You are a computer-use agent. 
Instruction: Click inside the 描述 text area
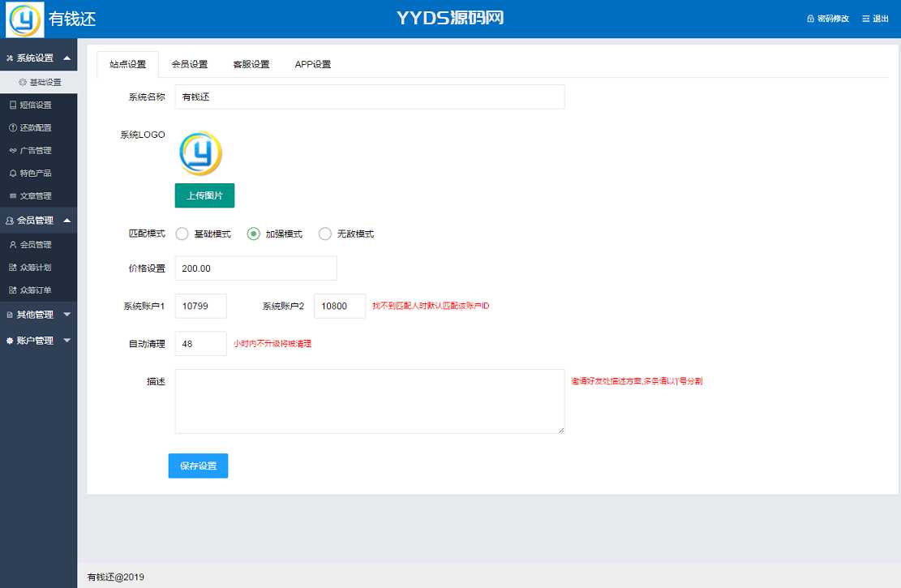pos(369,401)
